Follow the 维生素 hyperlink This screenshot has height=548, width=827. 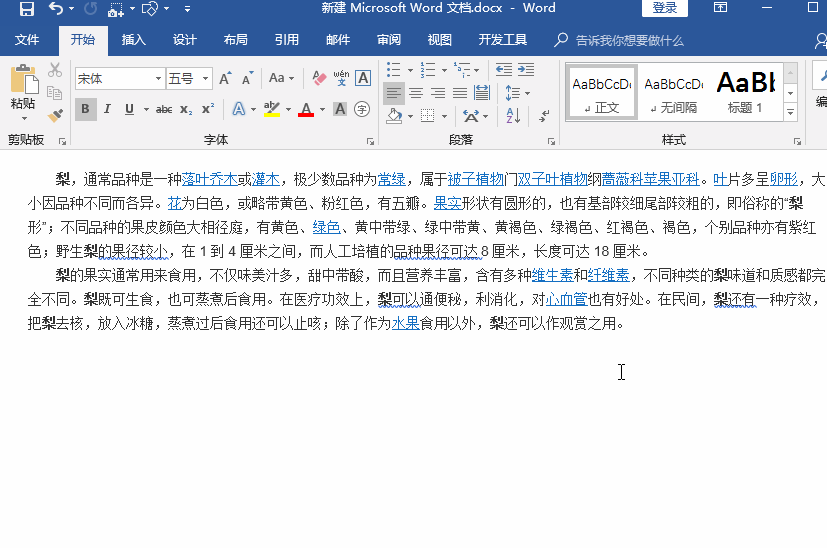(552, 275)
